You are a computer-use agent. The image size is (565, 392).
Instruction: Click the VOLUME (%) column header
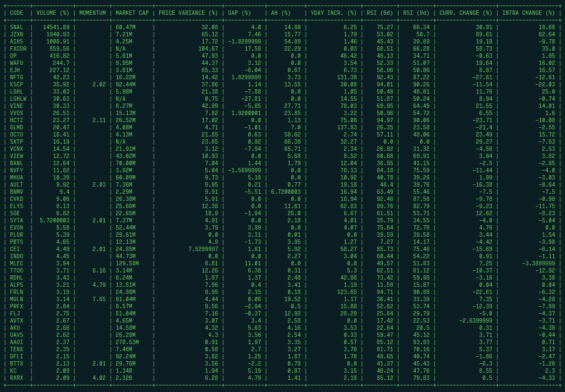point(53,13)
